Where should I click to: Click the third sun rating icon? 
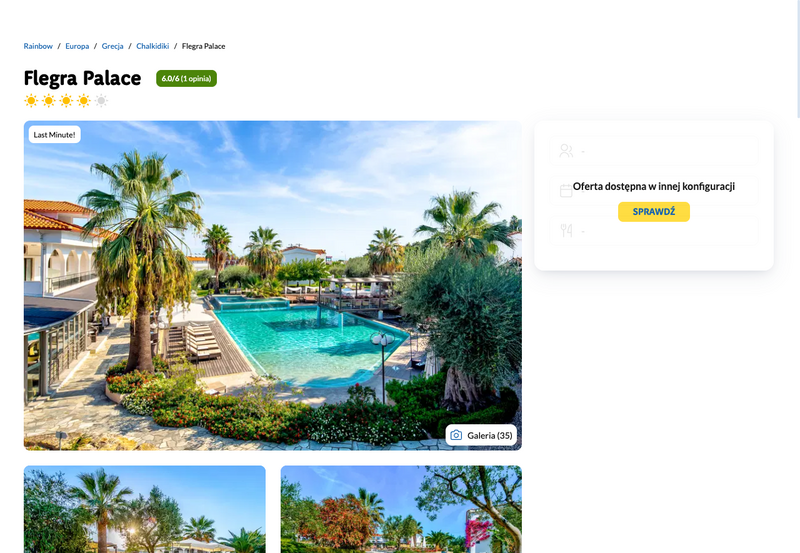coord(66,100)
